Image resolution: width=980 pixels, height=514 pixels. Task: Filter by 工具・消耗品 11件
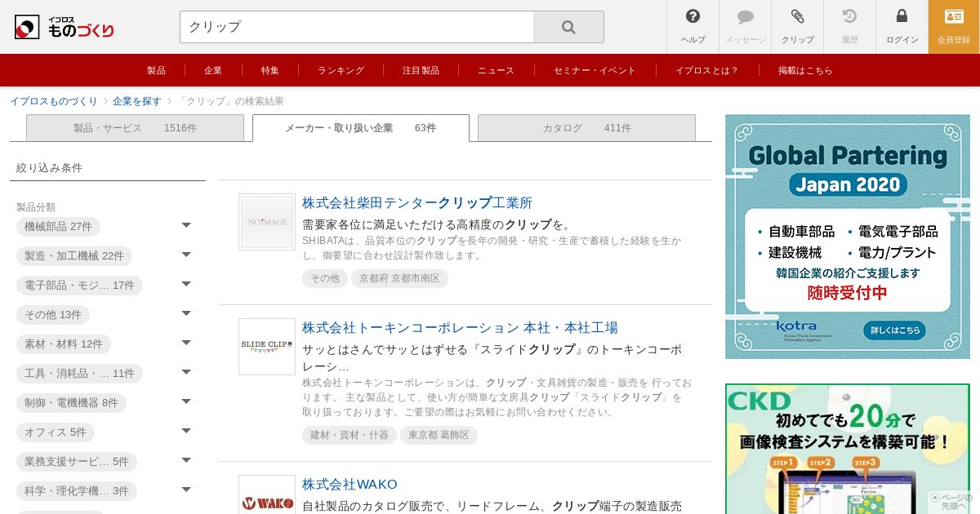tap(79, 374)
